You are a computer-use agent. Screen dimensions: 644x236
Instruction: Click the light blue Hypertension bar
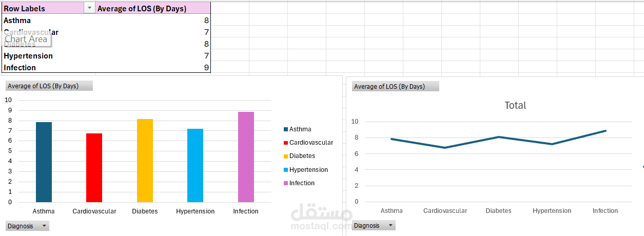[x=195, y=165]
